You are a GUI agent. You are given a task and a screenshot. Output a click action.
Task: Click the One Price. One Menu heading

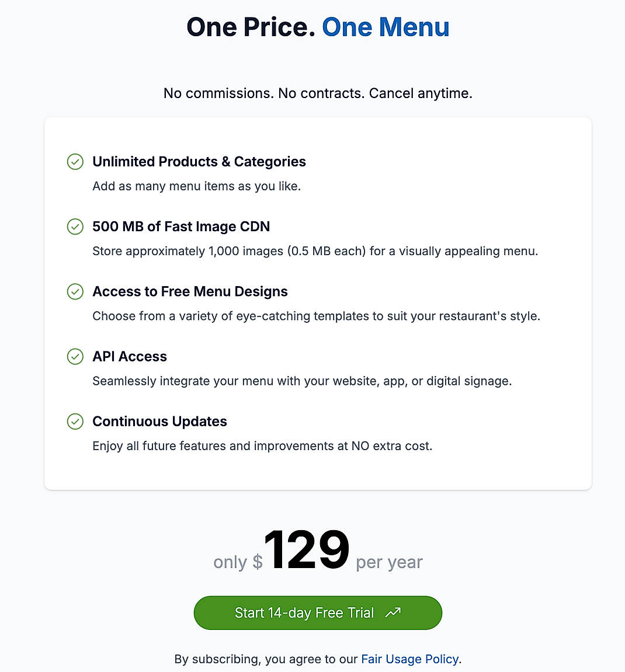click(x=318, y=26)
